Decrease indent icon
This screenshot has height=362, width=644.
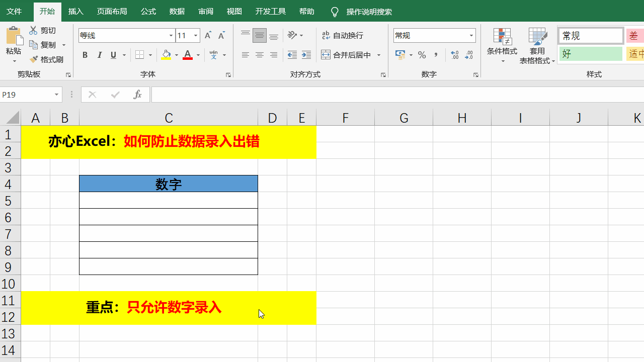(x=292, y=55)
